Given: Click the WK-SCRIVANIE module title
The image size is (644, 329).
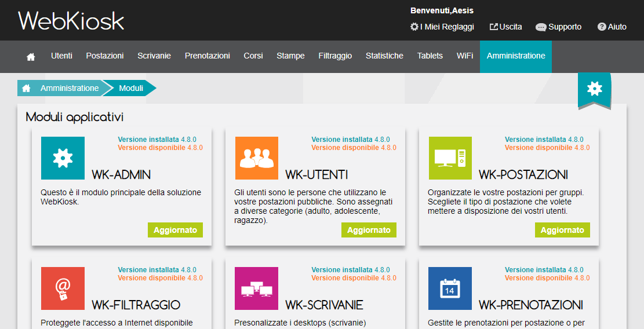Looking at the screenshot, I should [324, 305].
